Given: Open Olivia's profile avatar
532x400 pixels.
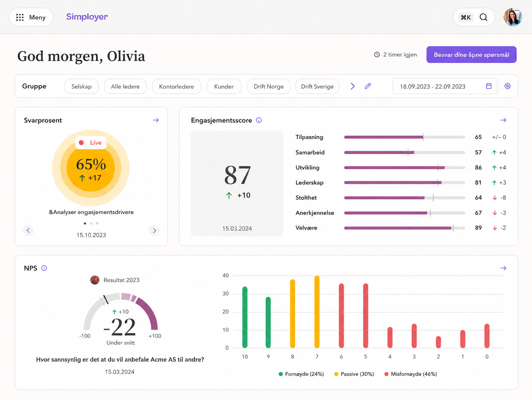Looking at the screenshot, I should click(x=513, y=17).
